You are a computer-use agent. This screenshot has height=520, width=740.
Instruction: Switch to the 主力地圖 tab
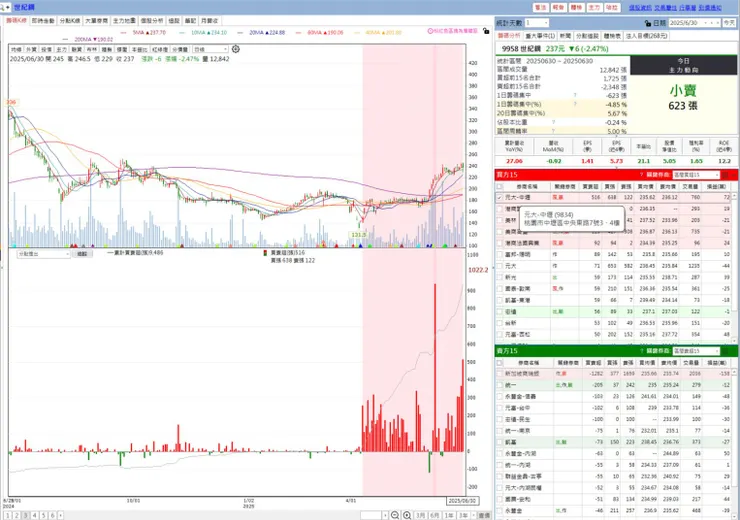point(124,21)
